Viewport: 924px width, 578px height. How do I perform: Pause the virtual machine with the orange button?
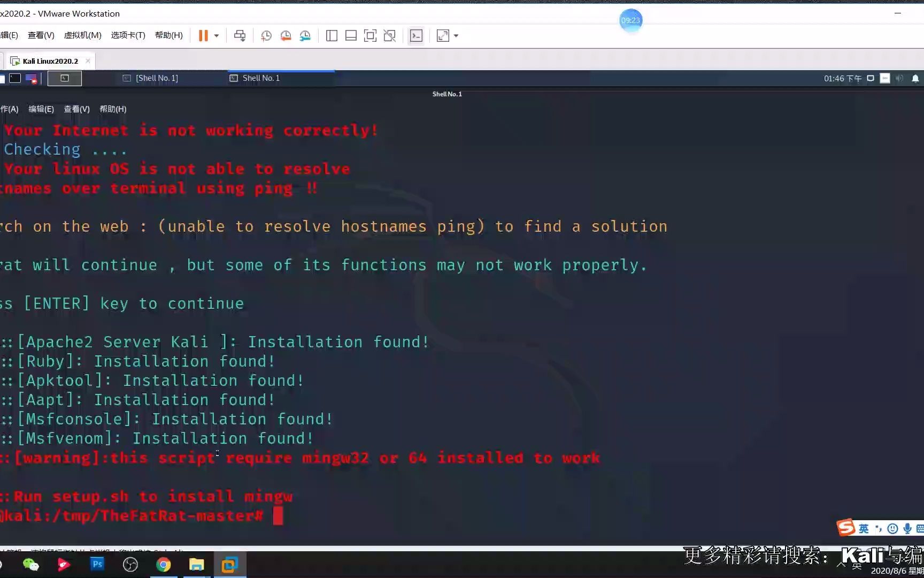203,36
